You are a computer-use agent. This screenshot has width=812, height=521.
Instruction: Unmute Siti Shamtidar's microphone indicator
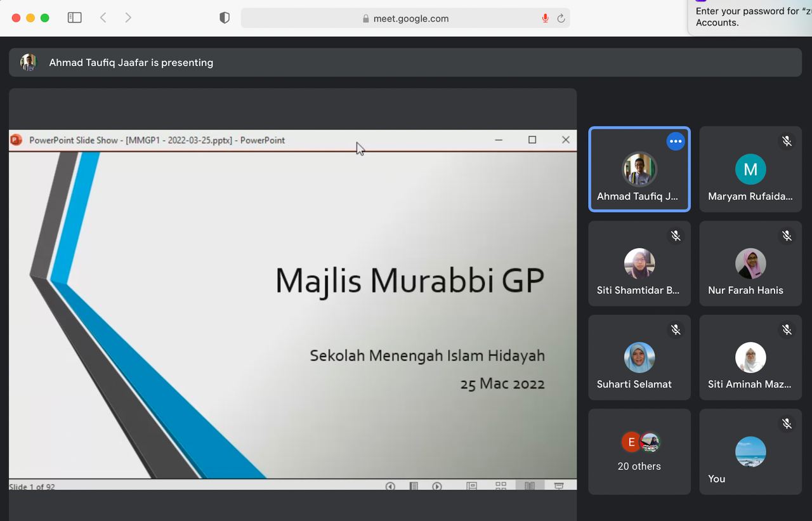676,235
